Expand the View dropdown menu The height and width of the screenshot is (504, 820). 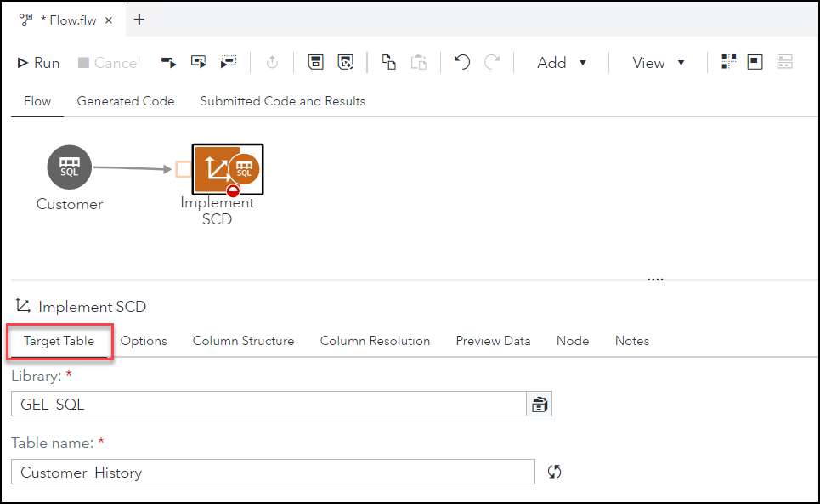[x=659, y=63]
